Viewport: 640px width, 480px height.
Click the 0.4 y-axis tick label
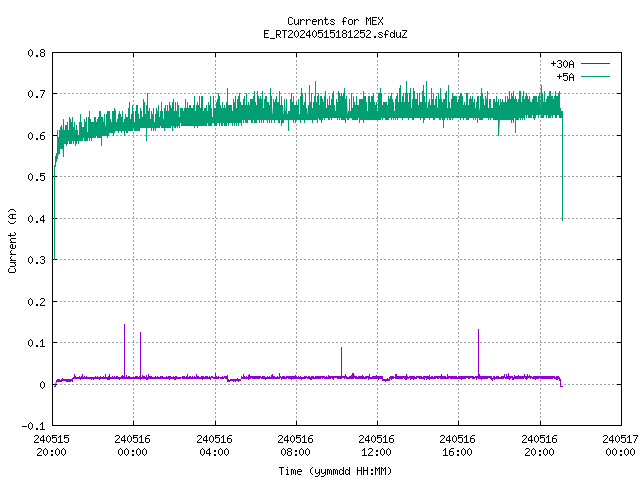pyautogui.click(x=37, y=219)
